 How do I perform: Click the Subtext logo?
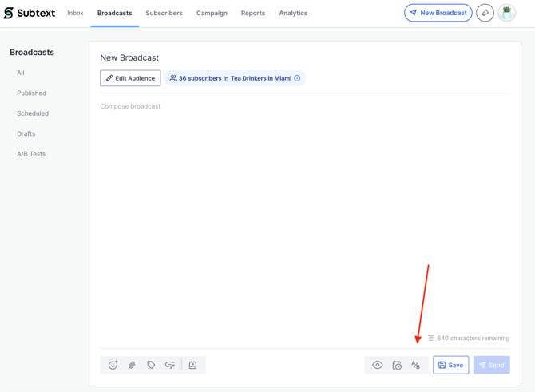point(30,13)
